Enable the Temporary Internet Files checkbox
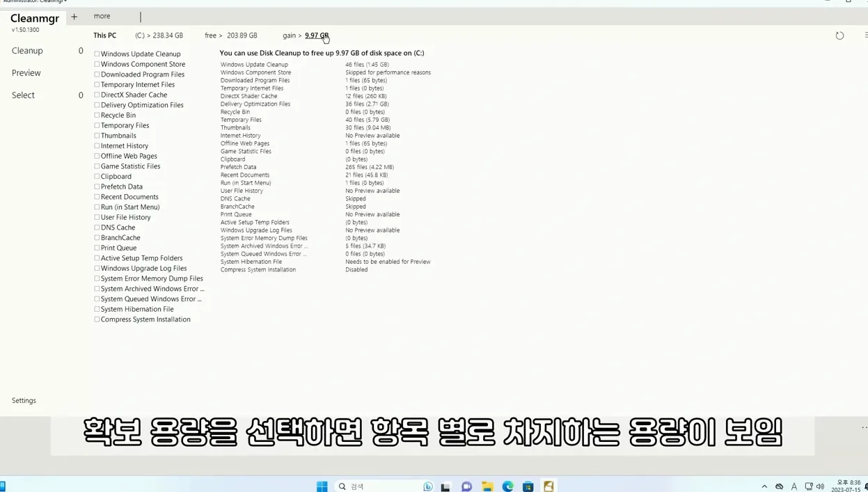Screen dimensions: 868x492 [x=97, y=84]
